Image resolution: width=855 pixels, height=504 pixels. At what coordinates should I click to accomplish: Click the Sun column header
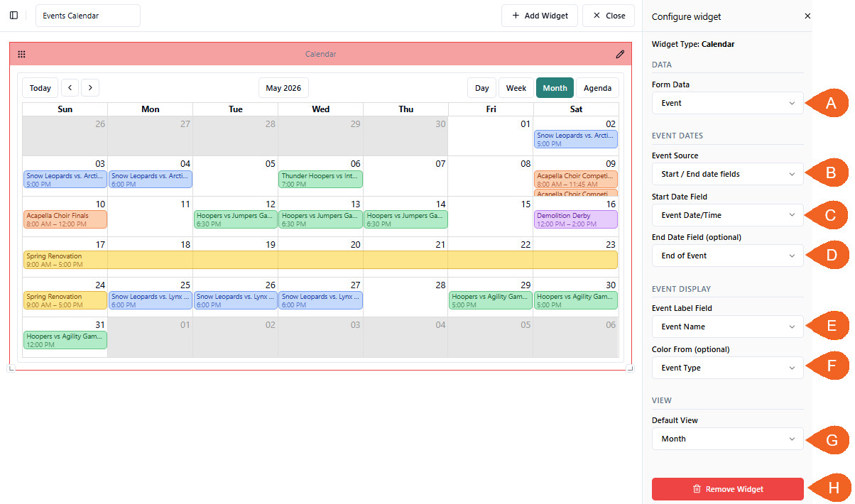[x=65, y=109]
